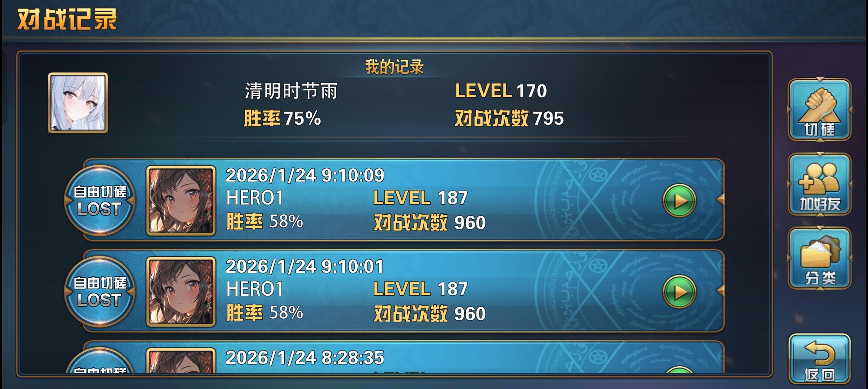Play replay of the 9:10:09 battle
This screenshot has height=389, width=868.
(679, 201)
